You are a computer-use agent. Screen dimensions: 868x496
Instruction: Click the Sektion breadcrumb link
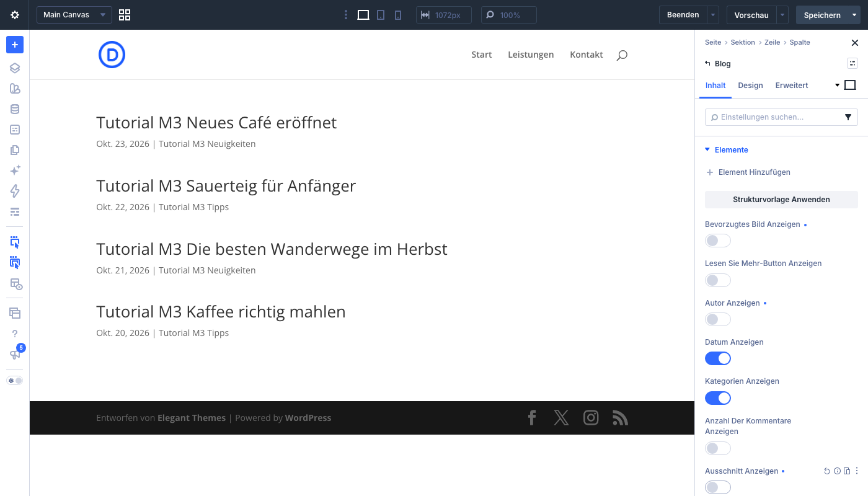point(743,42)
